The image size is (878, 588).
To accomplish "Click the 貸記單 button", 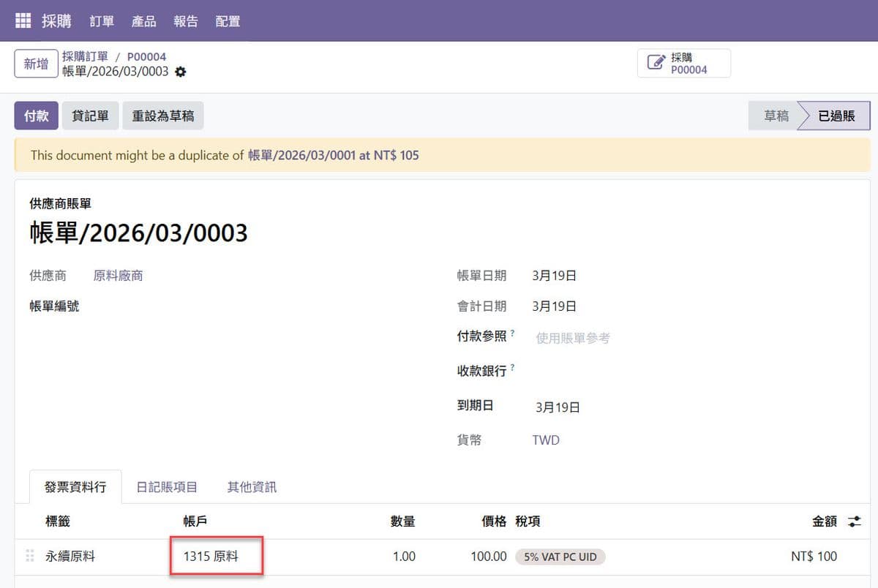I will pos(90,116).
